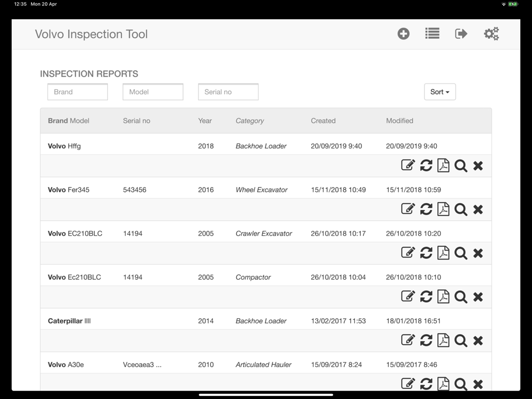Delete the Compactor report

tap(478, 297)
